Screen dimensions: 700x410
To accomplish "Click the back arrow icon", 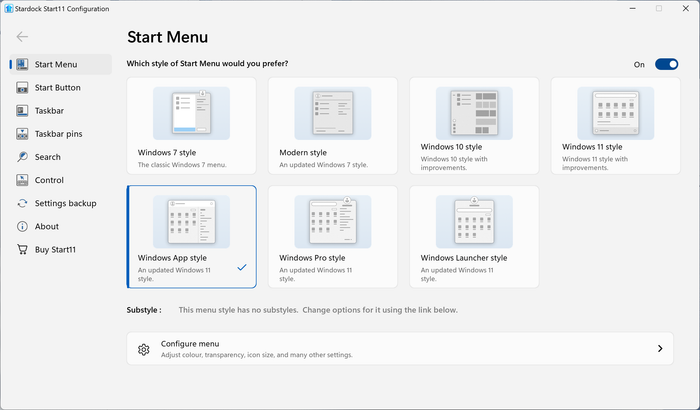I will [x=22, y=37].
